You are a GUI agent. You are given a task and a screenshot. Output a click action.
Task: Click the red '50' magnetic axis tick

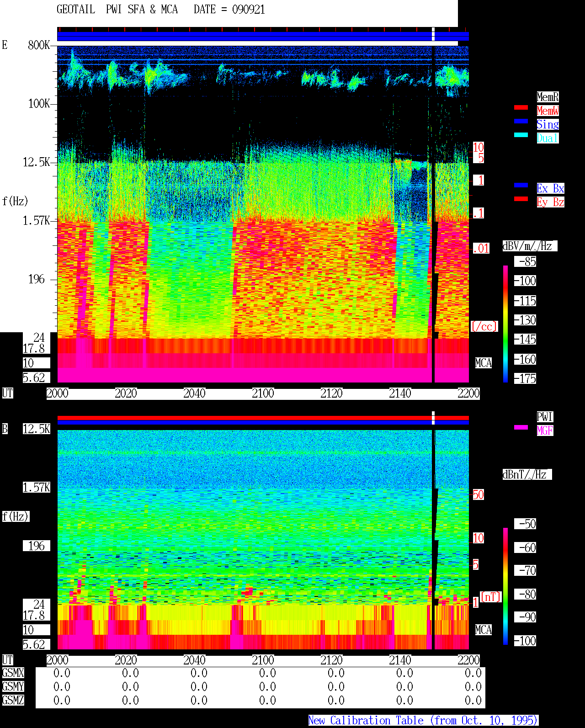[478, 494]
